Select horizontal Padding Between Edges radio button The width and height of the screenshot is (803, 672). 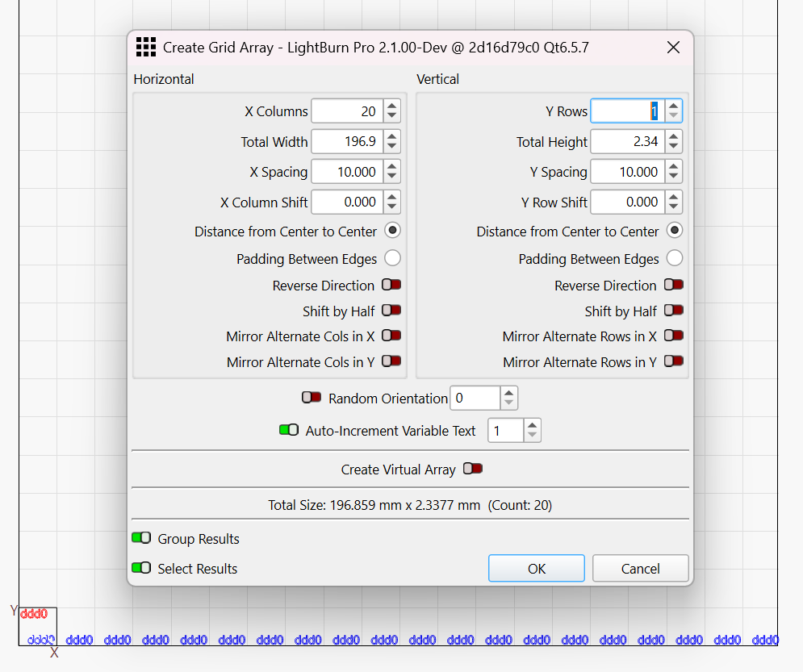point(392,259)
